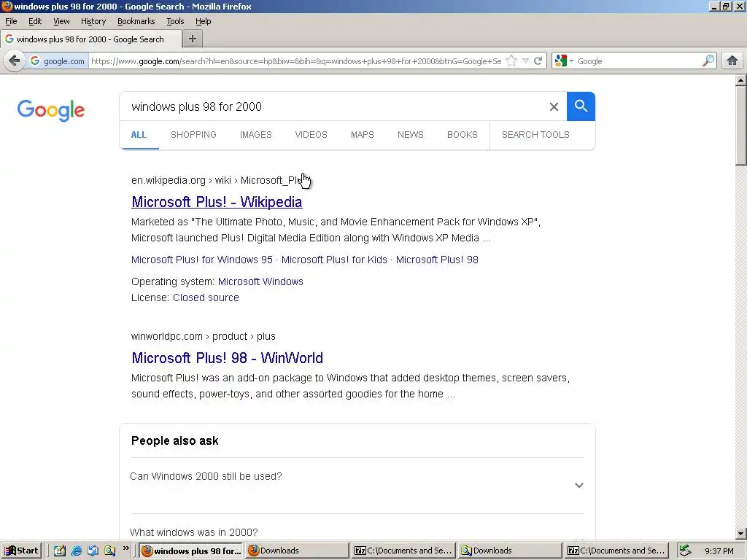Open the Bookmarks menu
747x560 pixels.
click(136, 21)
